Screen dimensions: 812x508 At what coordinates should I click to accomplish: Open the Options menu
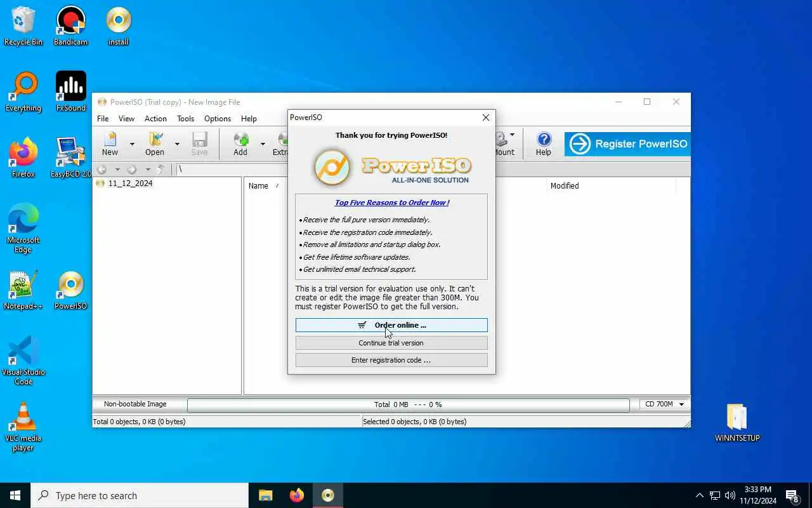[218, 119]
